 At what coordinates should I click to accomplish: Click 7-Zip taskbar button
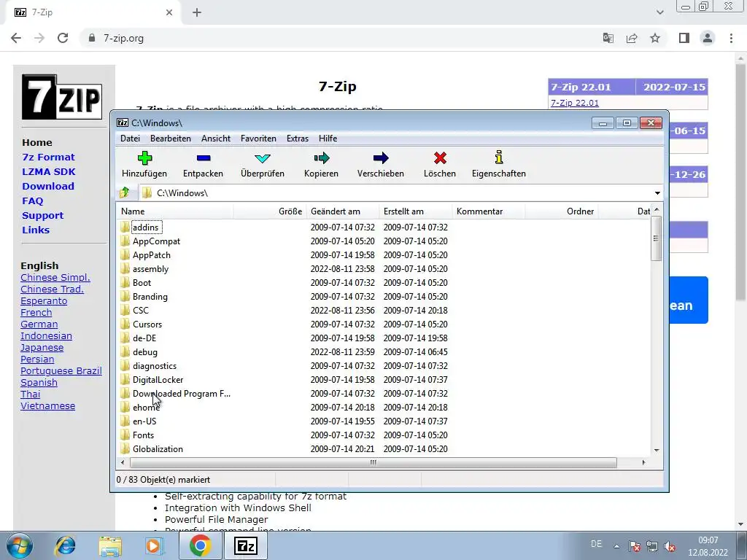(x=246, y=545)
